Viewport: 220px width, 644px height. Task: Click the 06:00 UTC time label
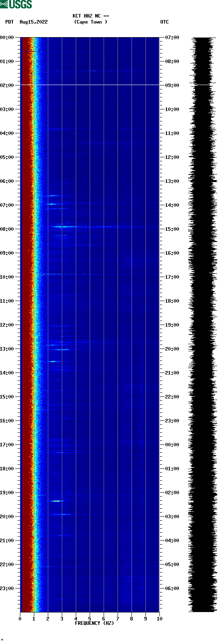click(x=172, y=589)
